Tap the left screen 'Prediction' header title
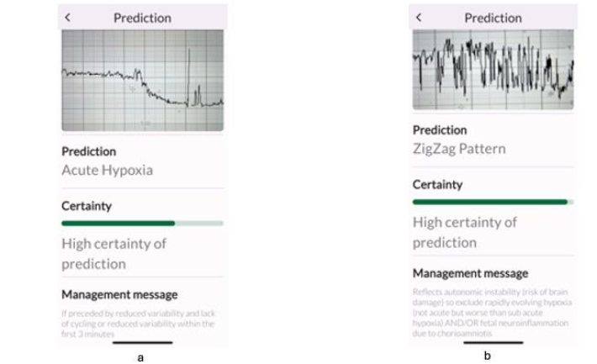Image resolution: width=597 pixels, height=364 pixels. (x=142, y=18)
